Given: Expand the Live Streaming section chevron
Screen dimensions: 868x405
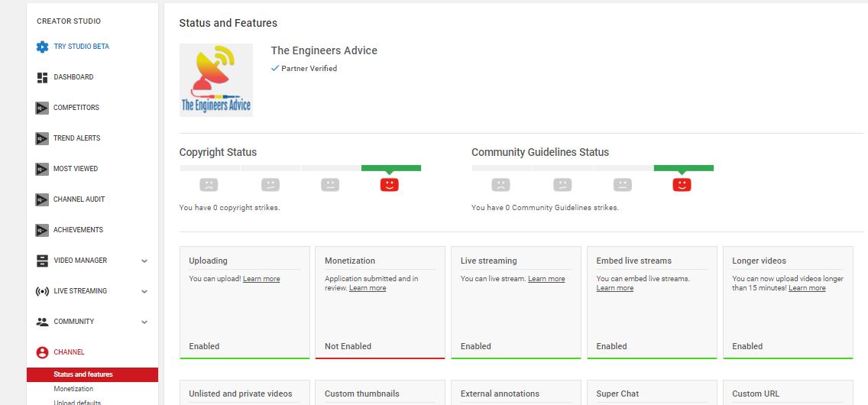Looking at the screenshot, I should click(144, 292).
